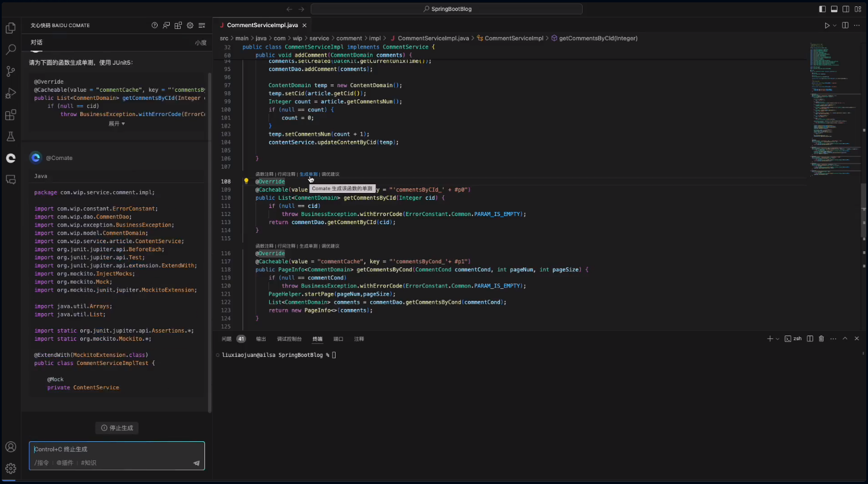Screen dimensions: 868x484
Task: Open the run button dropdown arrow
Action: (x=835, y=25)
